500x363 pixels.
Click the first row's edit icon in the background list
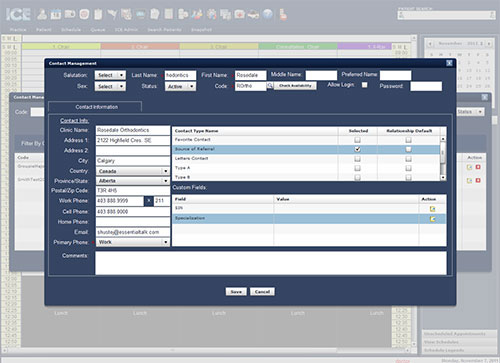point(469,167)
